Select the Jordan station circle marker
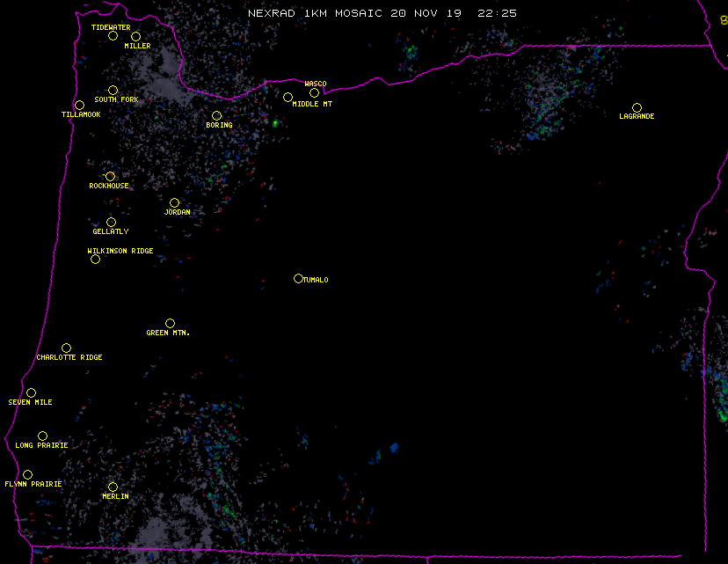This screenshot has height=564, width=728. click(174, 203)
